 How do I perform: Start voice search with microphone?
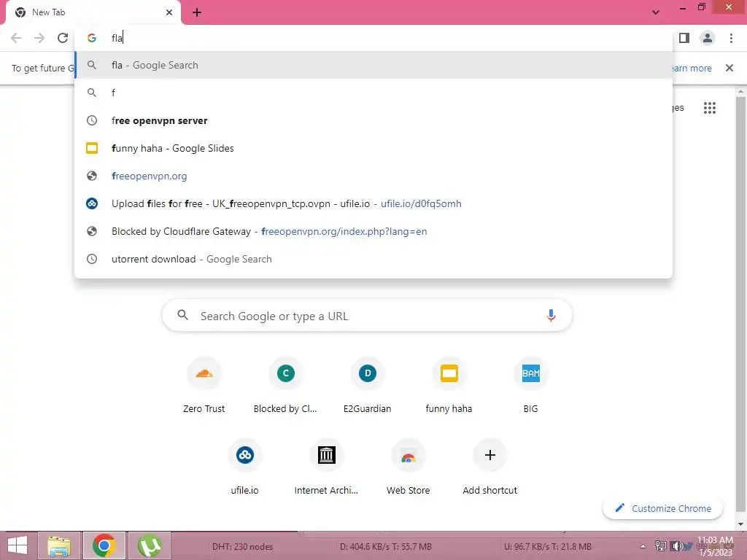551,316
